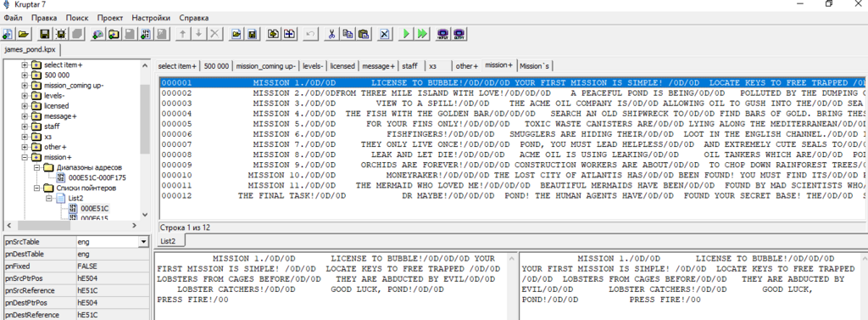Click the 000E51C-000F175 address range icon

coord(62,177)
